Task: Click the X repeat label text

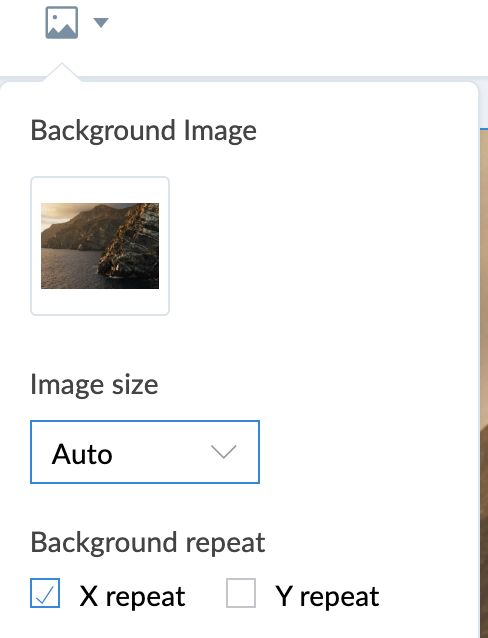Action: (x=132, y=596)
